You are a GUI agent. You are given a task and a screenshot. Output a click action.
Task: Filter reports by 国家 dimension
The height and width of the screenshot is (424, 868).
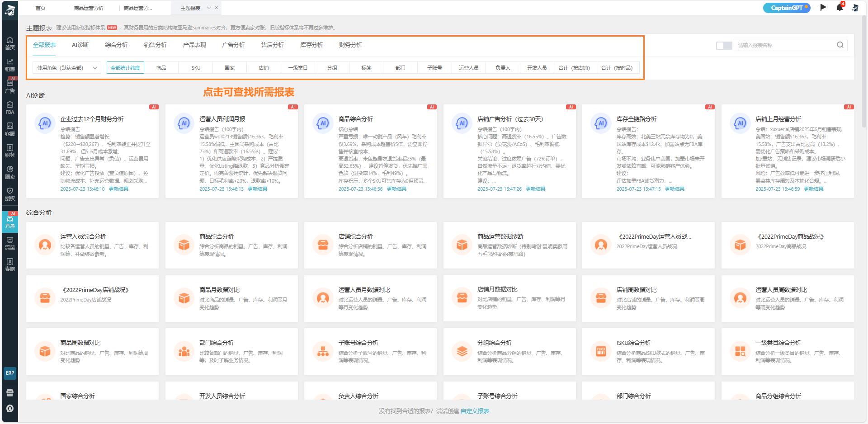(x=230, y=68)
